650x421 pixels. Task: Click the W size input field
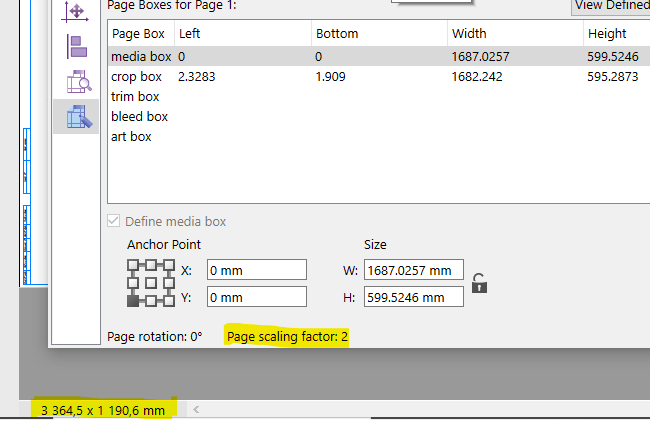click(414, 270)
